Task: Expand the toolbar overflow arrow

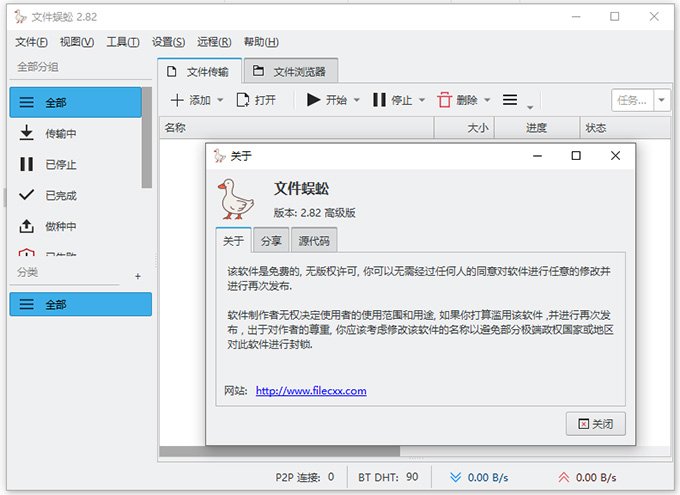Action: 530,107
